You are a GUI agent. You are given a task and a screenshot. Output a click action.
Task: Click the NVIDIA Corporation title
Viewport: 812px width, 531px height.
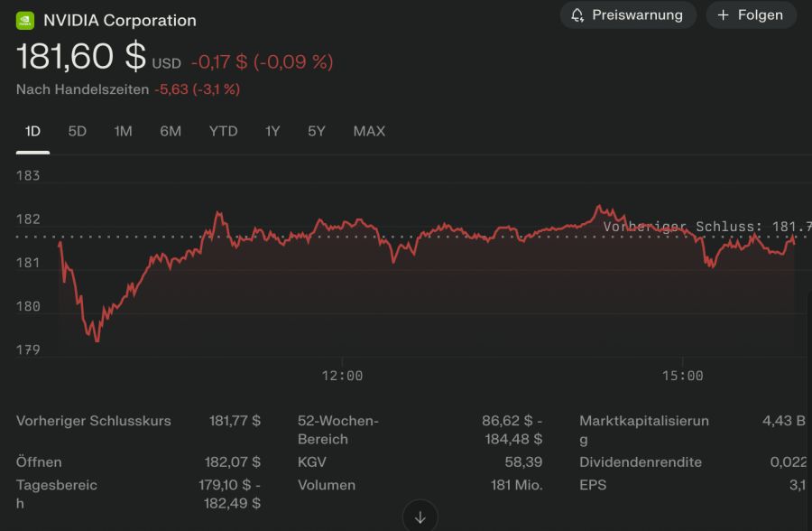click(120, 20)
